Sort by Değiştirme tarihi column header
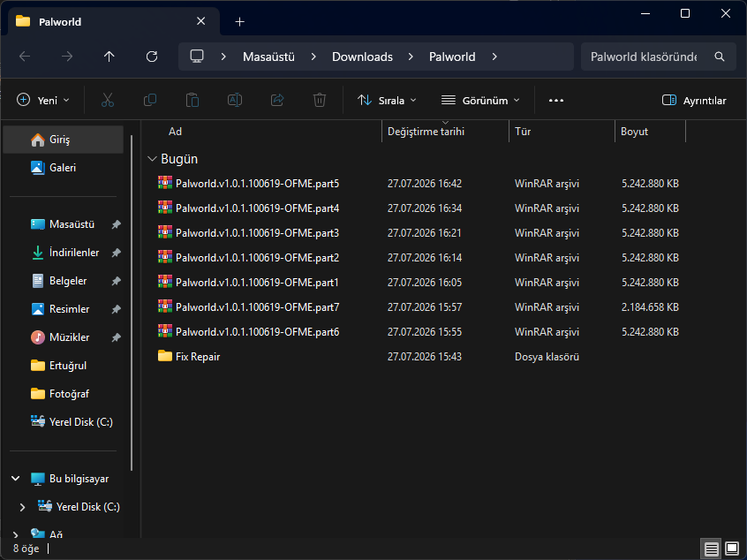Image resolution: width=747 pixels, height=560 pixels. (x=445, y=132)
